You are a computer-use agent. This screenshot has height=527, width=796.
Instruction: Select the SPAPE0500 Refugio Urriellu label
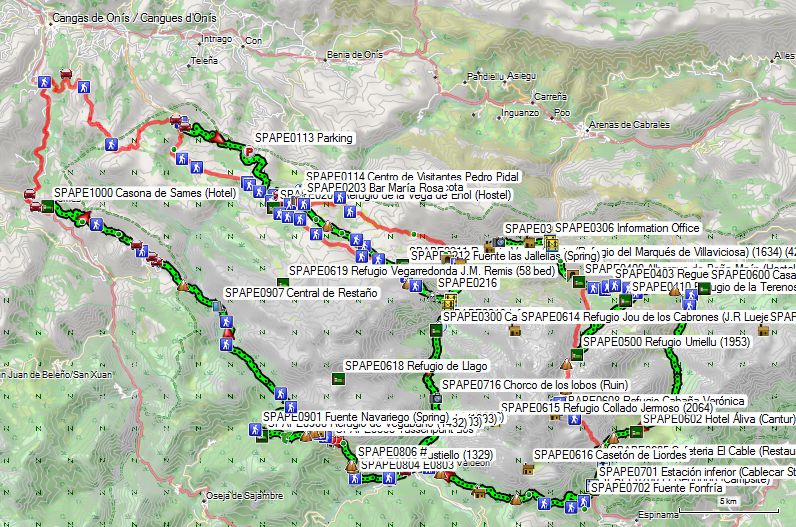[x=656, y=341]
